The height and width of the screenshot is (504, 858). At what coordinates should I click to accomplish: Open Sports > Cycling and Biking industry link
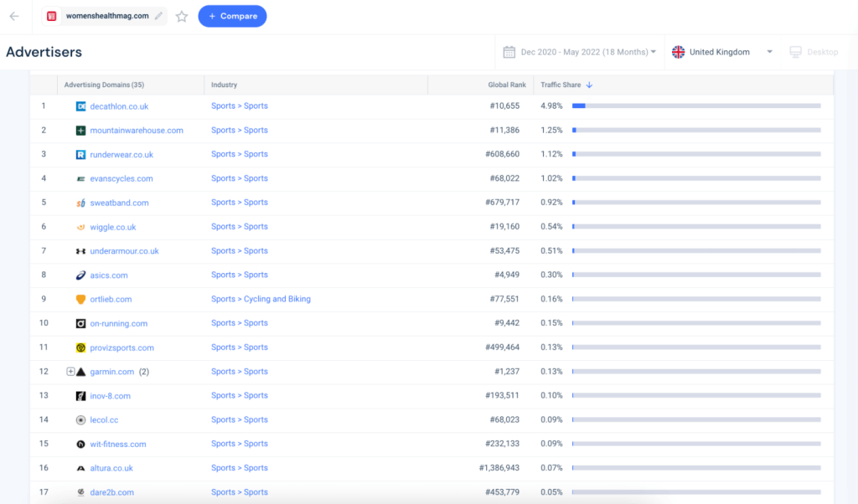[x=261, y=299]
